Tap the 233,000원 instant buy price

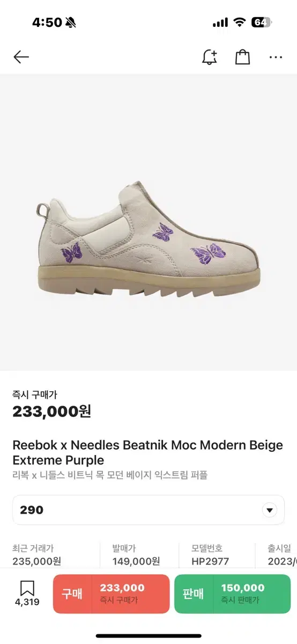coord(51,412)
